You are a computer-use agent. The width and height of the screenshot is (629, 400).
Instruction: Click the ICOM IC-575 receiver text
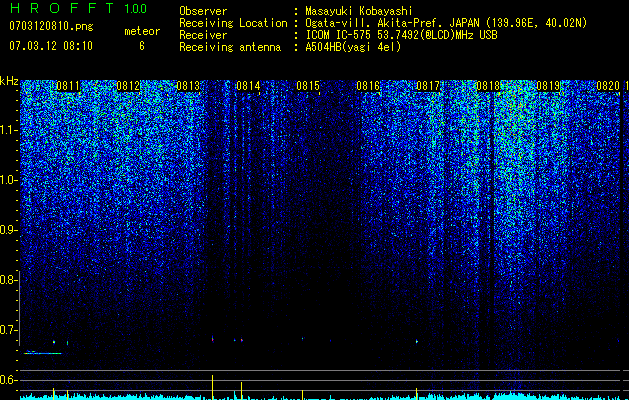click(401, 35)
